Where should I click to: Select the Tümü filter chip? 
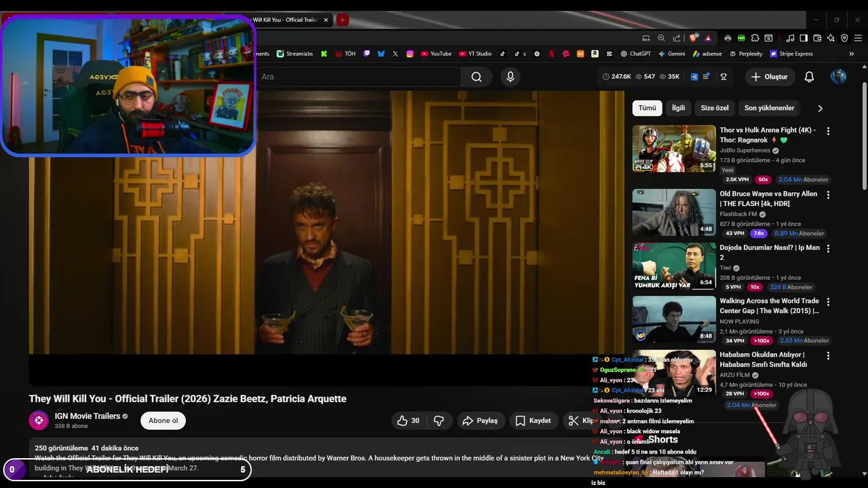(647, 108)
